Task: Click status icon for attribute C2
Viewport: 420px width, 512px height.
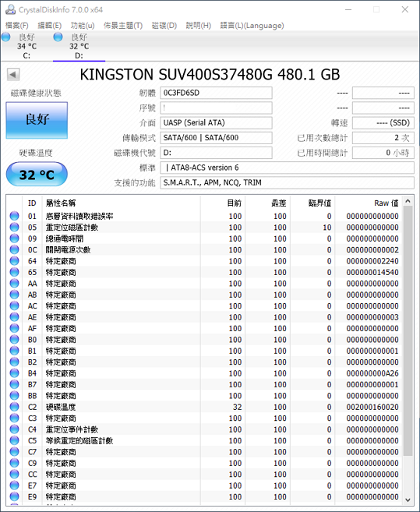Action: 14,407
